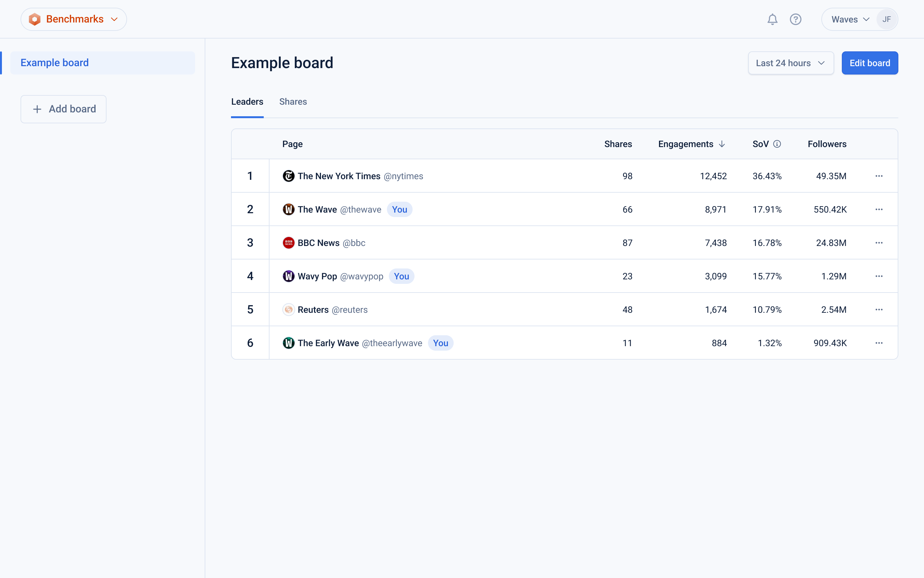Click the 49.35M followers value
The image size is (924, 578).
pyautogui.click(x=831, y=176)
